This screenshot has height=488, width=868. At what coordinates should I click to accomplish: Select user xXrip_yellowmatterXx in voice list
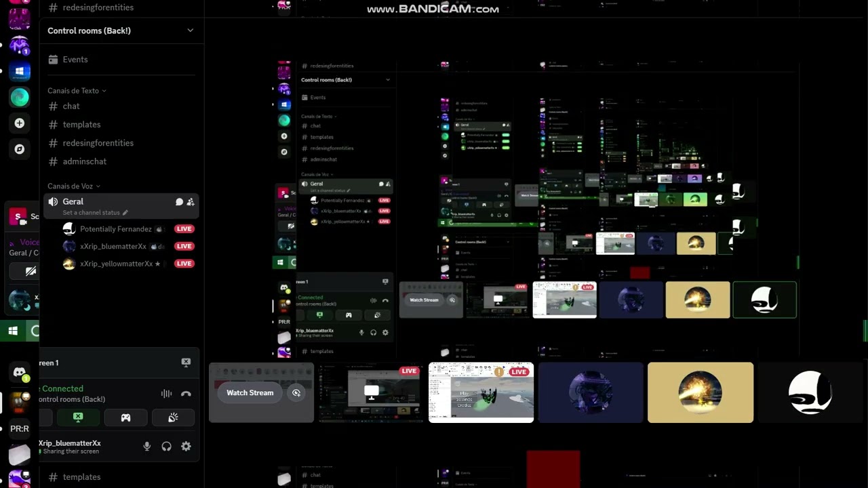[115, 264]
